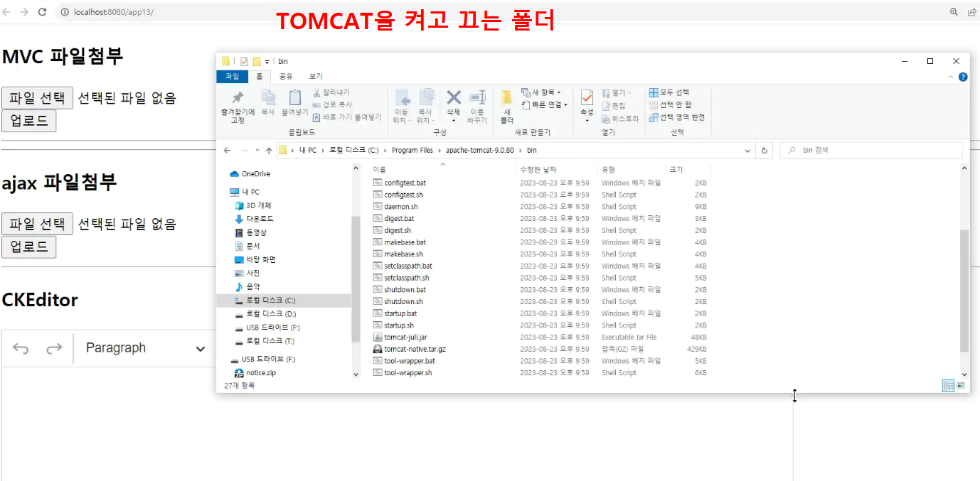Open the 열기 open dropdown in ribbon
Screen dimensions: 980x481
tap(618, 93)
